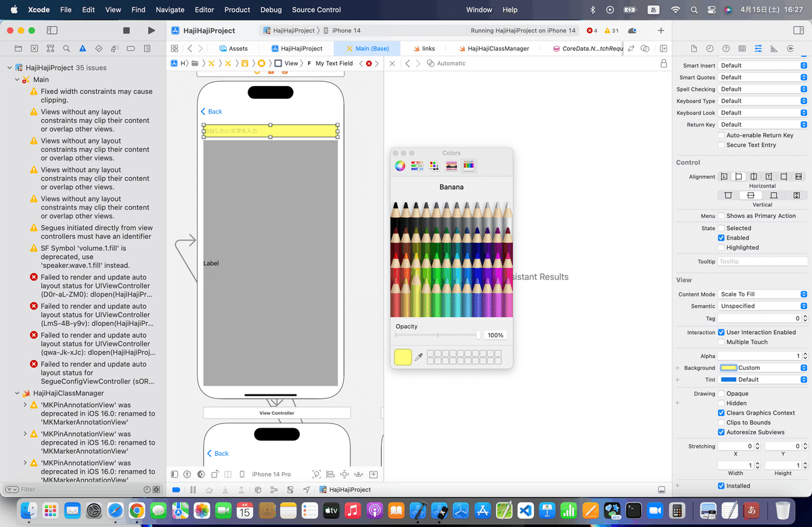Run the project with the play button
812x527 pixels.
pyautogui.click(x=151, y=30)
